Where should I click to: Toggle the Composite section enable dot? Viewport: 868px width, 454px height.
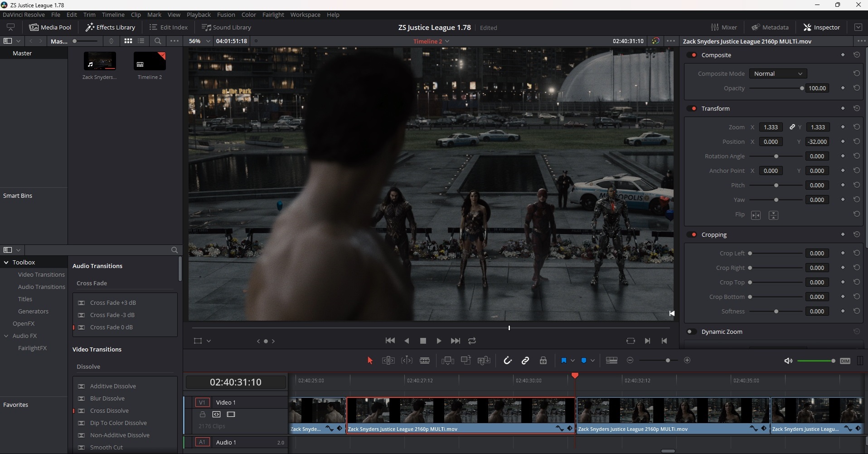point(692,55)
